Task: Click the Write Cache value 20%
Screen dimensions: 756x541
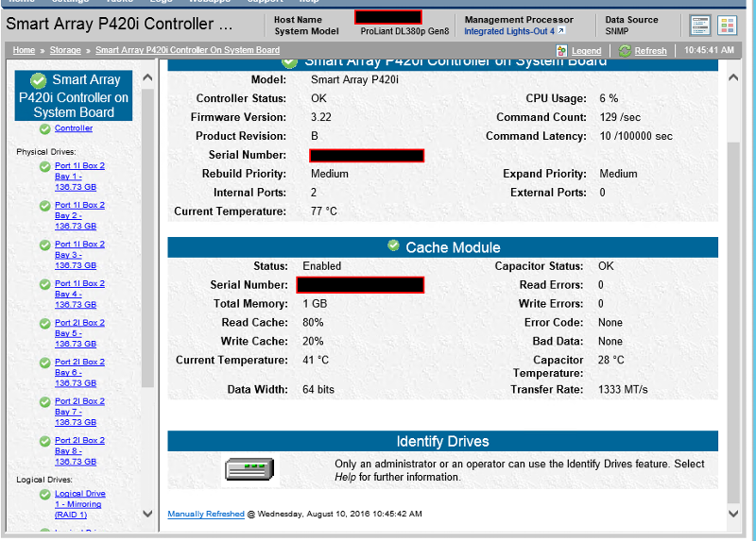Action: coord(313,342)
